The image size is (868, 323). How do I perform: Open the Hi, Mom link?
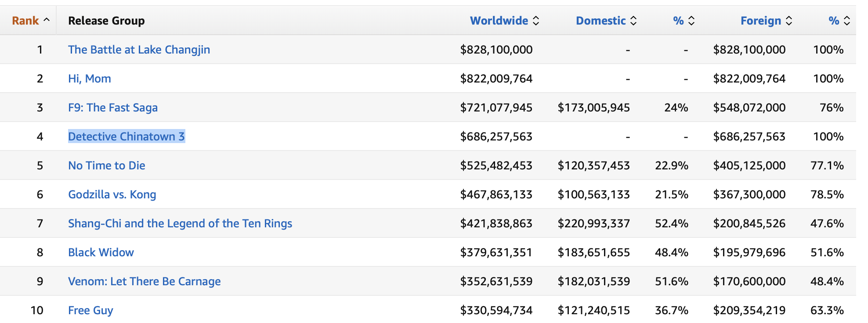(90, 79)
